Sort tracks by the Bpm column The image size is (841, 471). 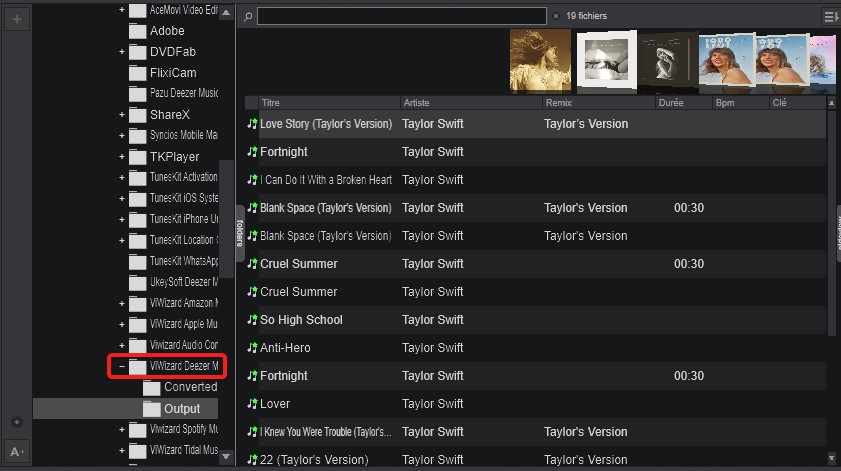(741, 102)
